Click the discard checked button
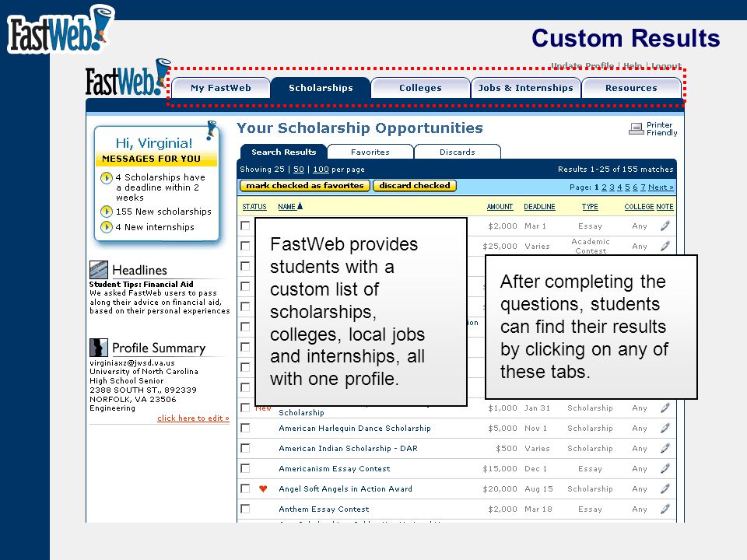The width and height of the screenshot is (747, 560). tap(415, 186)
